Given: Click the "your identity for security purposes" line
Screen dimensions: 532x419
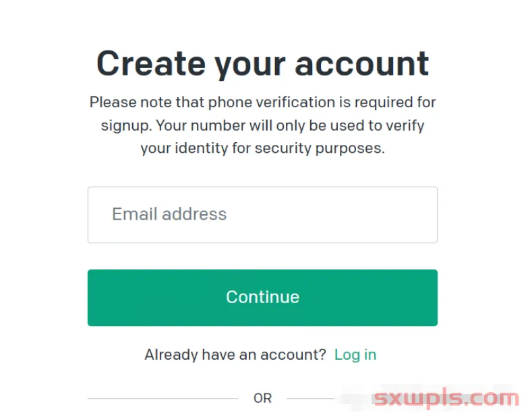Looking at the screenshot, I should pos(262,148).
